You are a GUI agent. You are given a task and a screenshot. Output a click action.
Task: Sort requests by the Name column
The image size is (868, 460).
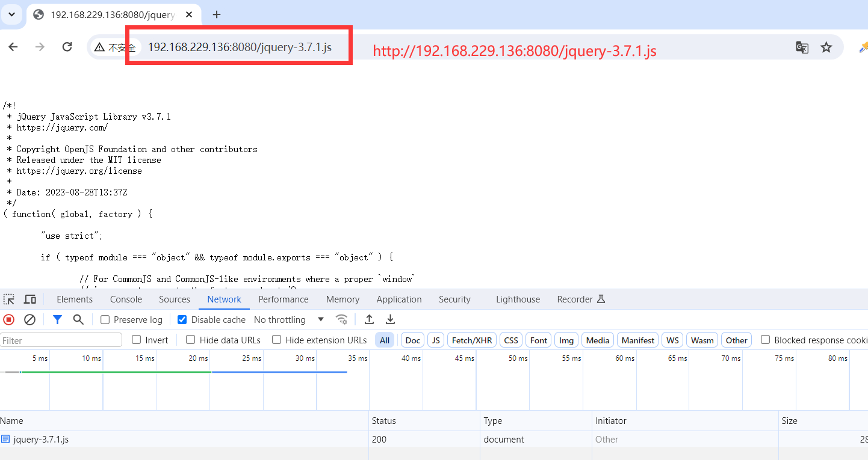184,421
